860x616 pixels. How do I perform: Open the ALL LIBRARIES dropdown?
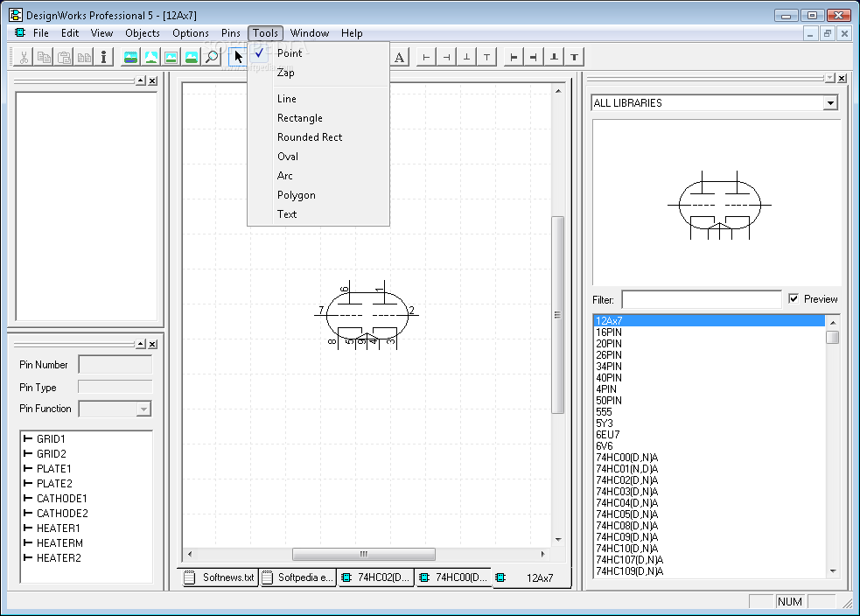pos(830,103)
